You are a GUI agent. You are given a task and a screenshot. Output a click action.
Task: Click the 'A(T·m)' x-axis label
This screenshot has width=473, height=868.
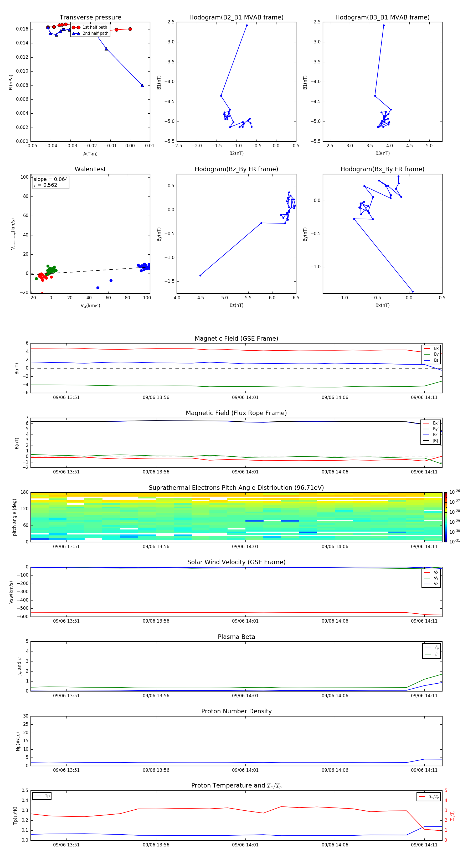point(90,154)
